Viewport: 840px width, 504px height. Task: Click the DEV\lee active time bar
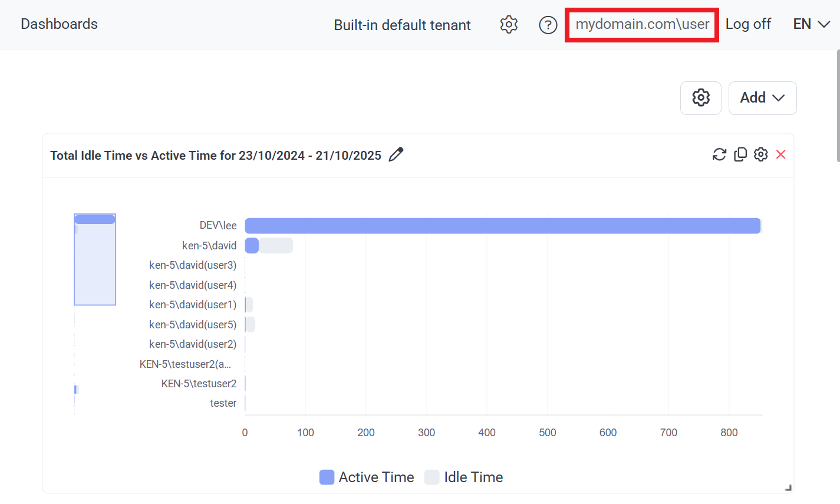(x=502, y=226)
